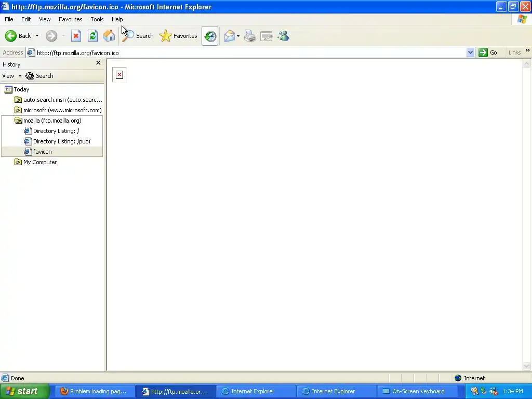Viewport: 532px width, 399px height.
Task: Expand the Mail button dropdown arrow
Action: [x=238, y=36]
